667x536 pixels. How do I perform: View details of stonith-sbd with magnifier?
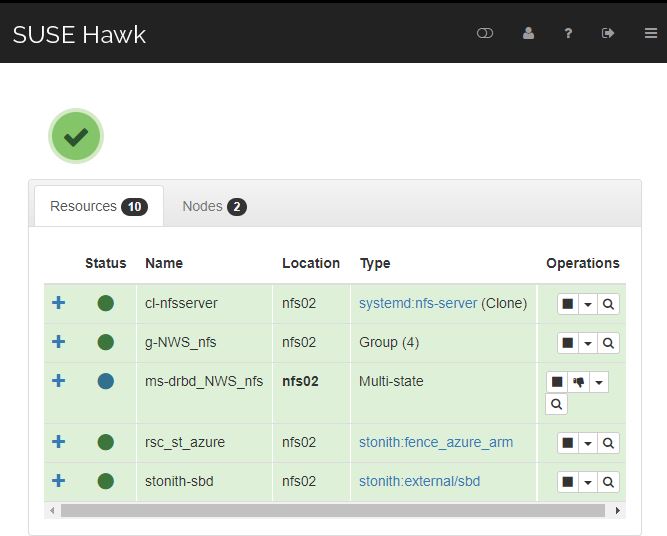608,482
